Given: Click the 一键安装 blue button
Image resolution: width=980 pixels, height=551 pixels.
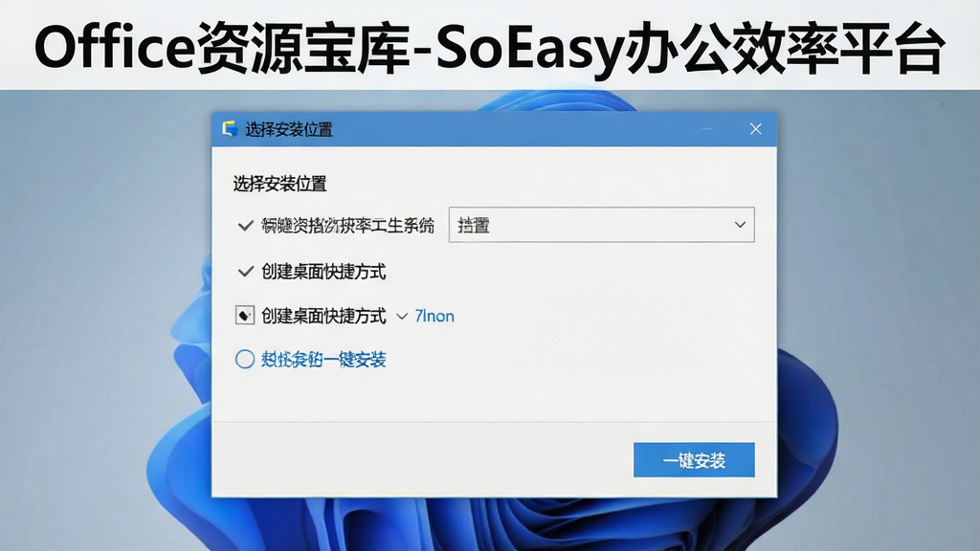Looking at the screenshot, I should coord(694,460).
